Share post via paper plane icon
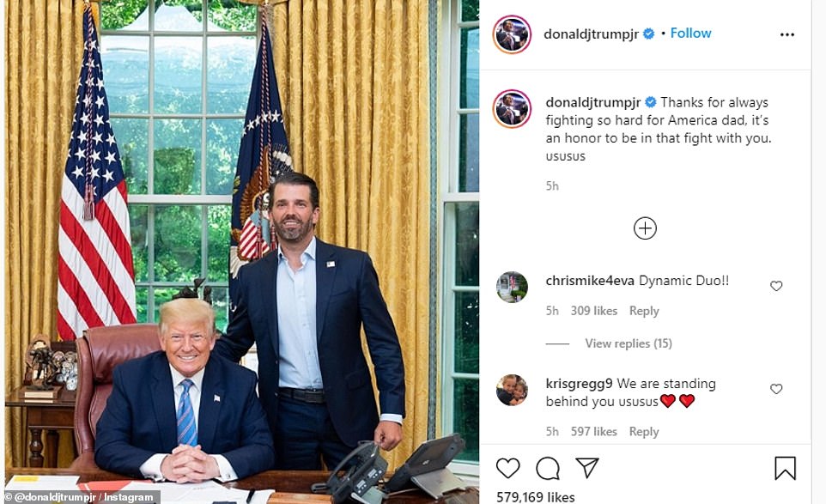826x504 pixels. pyautogui.click(x=586, y=467)
